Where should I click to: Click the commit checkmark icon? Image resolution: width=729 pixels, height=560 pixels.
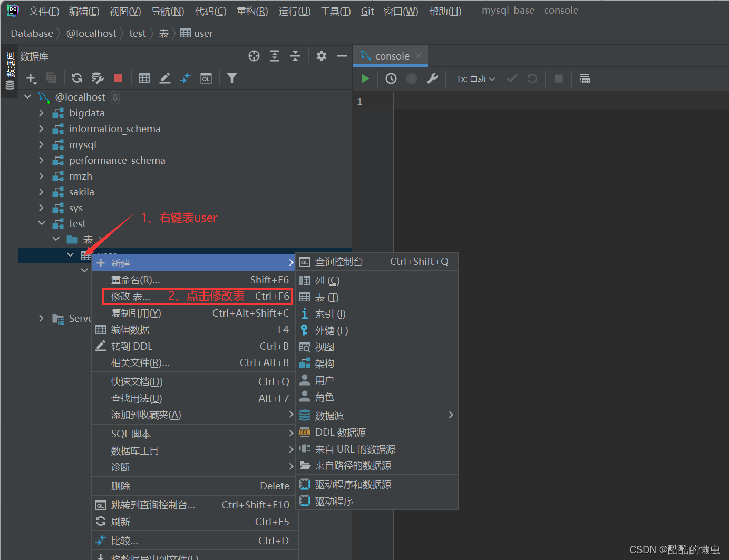coord(512,78)
